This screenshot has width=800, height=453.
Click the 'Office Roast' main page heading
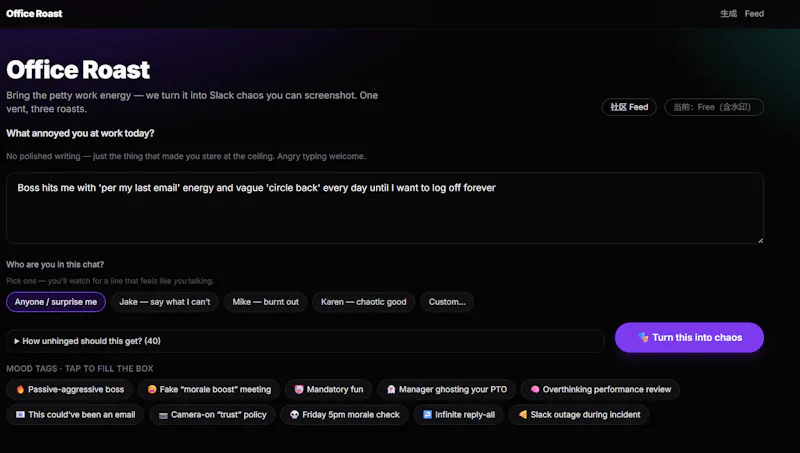click(x=78, y=70)
